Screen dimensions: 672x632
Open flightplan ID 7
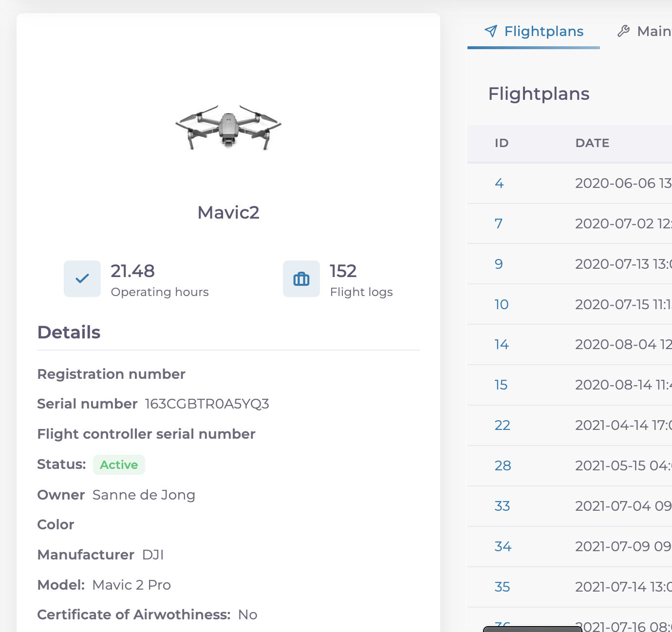[x=499, y=223]
